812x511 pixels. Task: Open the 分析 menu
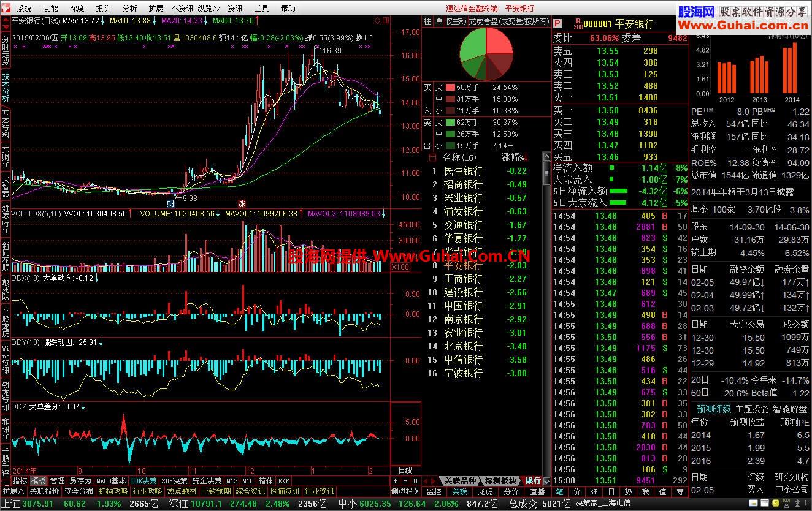[129, 8]
